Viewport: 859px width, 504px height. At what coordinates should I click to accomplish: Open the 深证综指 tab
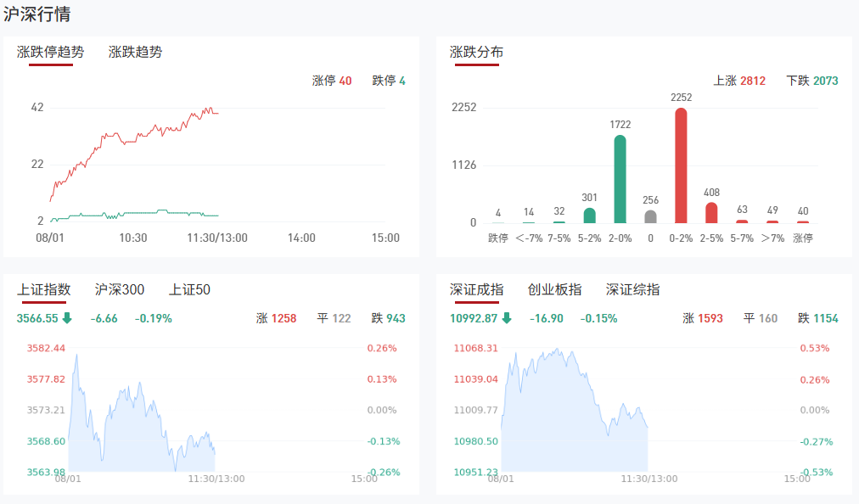tap(632, 289)
